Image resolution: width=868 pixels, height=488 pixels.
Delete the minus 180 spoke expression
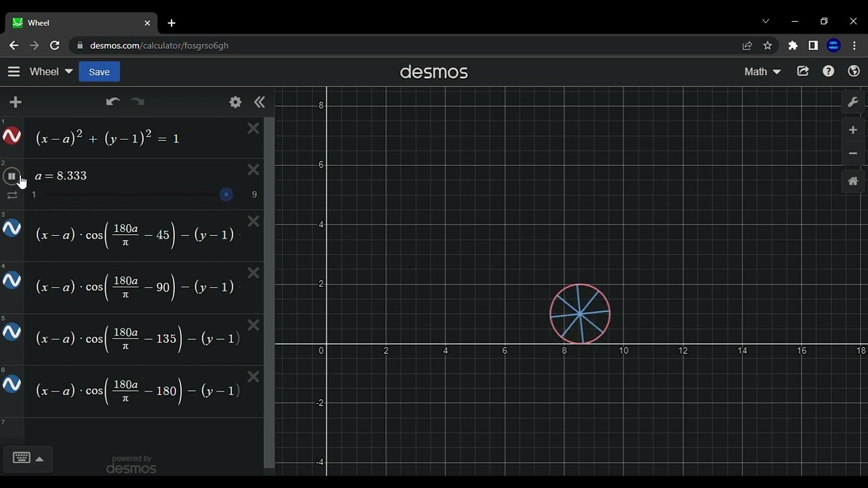[254, 377]
